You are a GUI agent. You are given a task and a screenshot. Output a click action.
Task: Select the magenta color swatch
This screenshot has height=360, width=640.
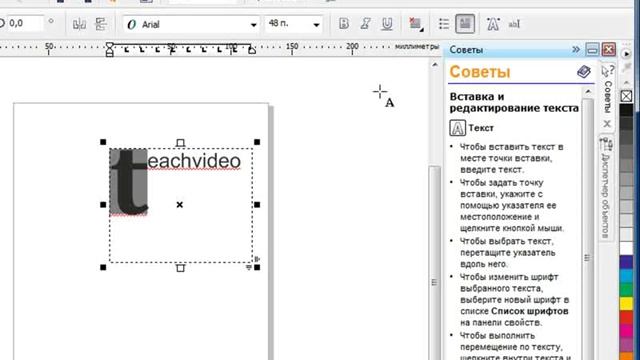(x=627, y=331)
